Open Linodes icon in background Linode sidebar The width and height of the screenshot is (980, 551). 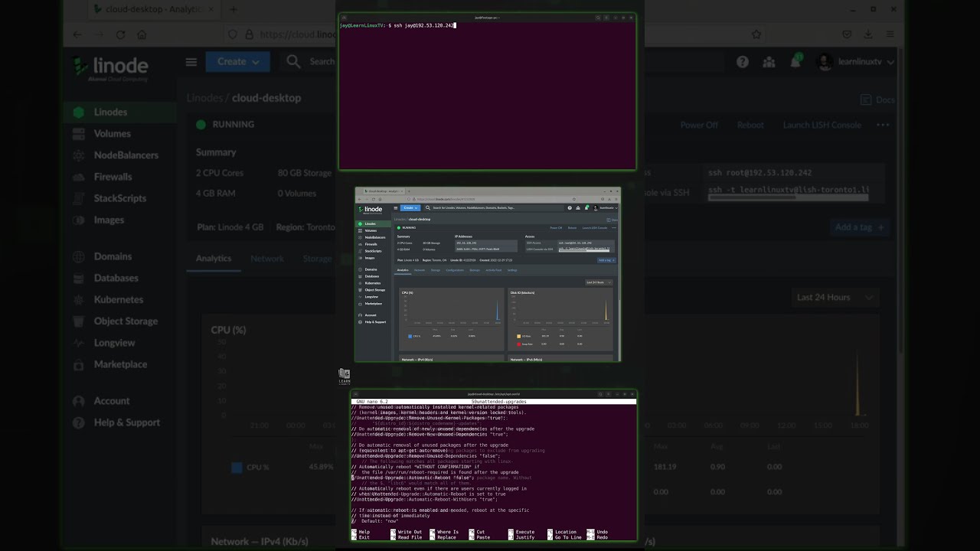pyautogui.click(x=78, y=112)
